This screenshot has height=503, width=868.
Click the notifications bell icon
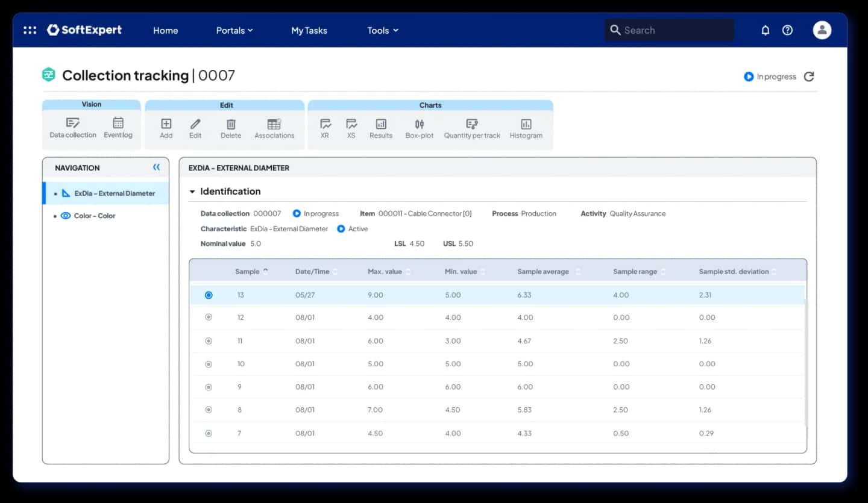click(x=766, y=30)
